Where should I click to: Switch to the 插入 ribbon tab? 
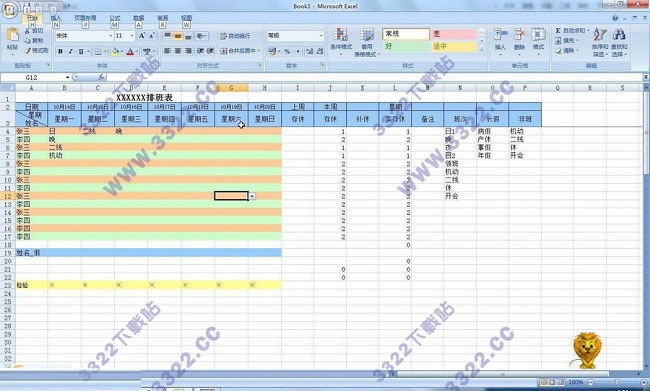click(56, 18)
